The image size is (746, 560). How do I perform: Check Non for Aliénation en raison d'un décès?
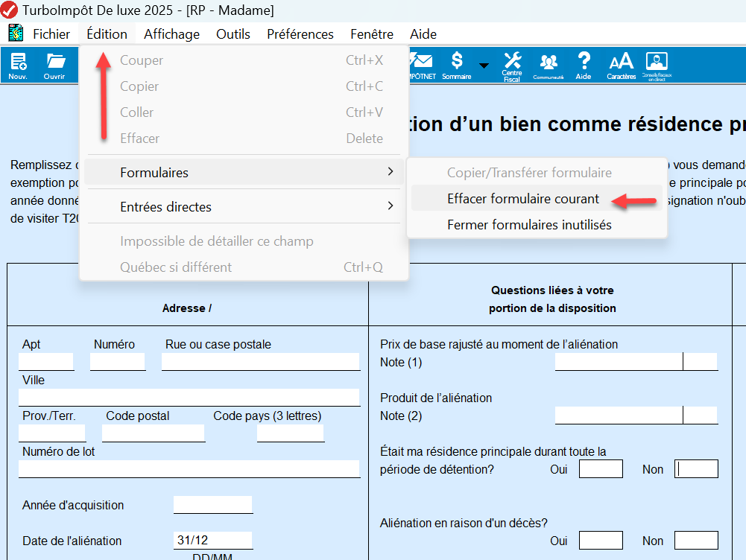tap(697, 541)
